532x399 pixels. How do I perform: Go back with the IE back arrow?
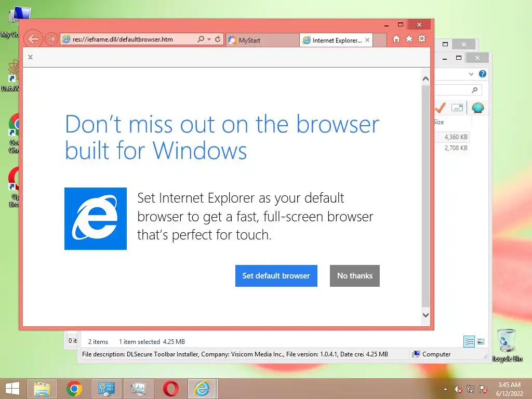coord(33,39)
